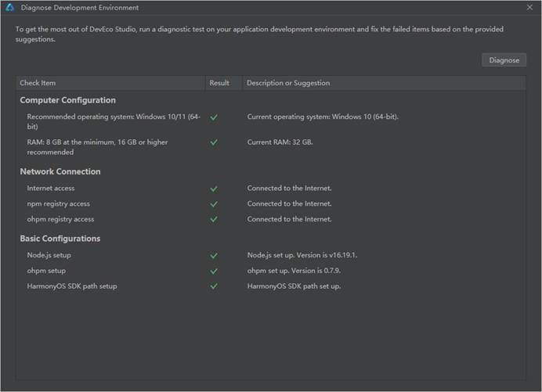Image resolution: width=542 pixels, height=392 pixels.
Task: Click 'Current RAM: 32 GB.' description
Action: (x=280, y=142)
